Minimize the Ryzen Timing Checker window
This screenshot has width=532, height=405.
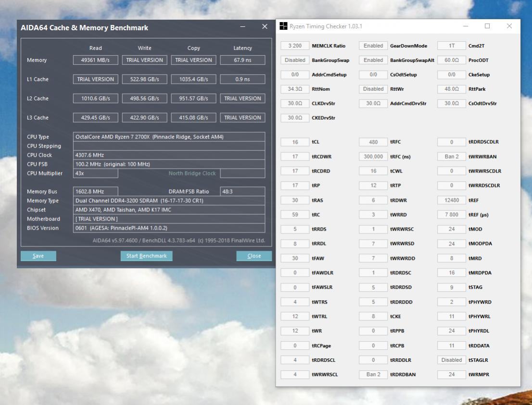pos(466,26)
